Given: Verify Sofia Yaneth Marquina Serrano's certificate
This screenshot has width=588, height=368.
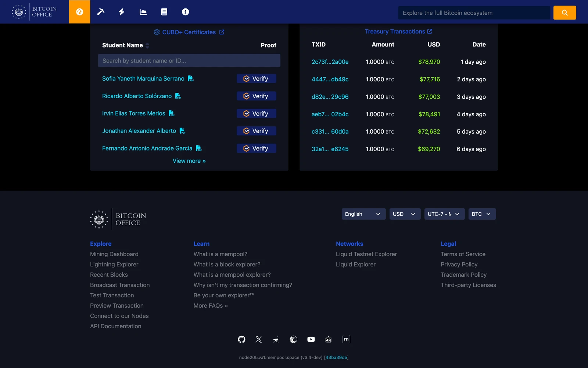Looking at the screenshot, I should (256, 78).
